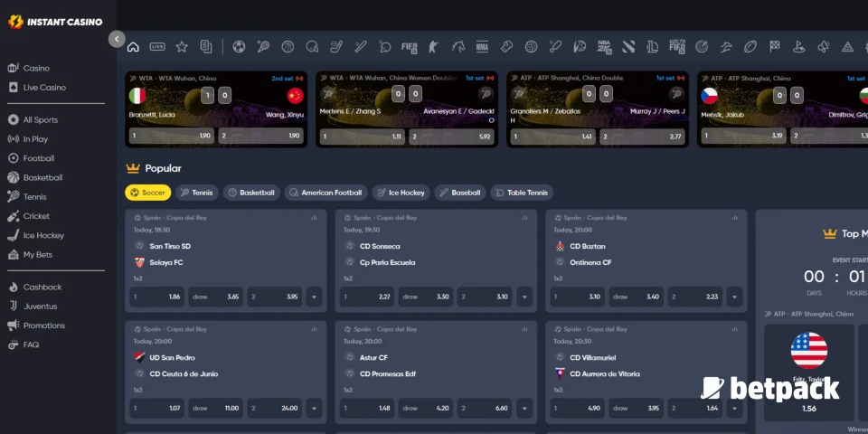Switch to the Table Tennis popular tab
The height and width of the screenshot is (434, 868).
tap(522, 193)
